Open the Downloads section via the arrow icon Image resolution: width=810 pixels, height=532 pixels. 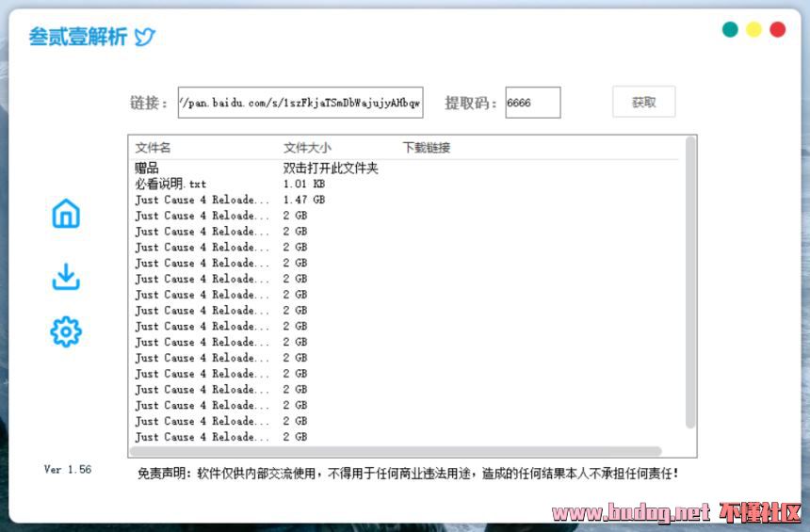66,277
